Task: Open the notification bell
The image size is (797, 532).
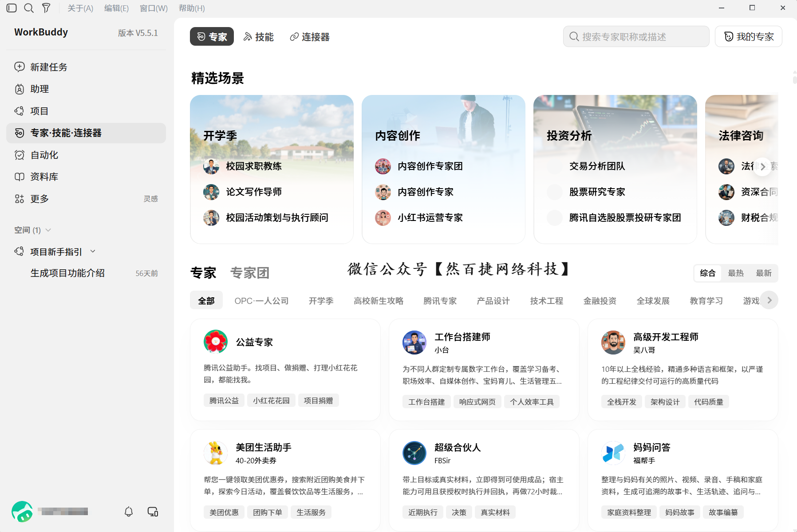Action: click(x=129, y=512)
